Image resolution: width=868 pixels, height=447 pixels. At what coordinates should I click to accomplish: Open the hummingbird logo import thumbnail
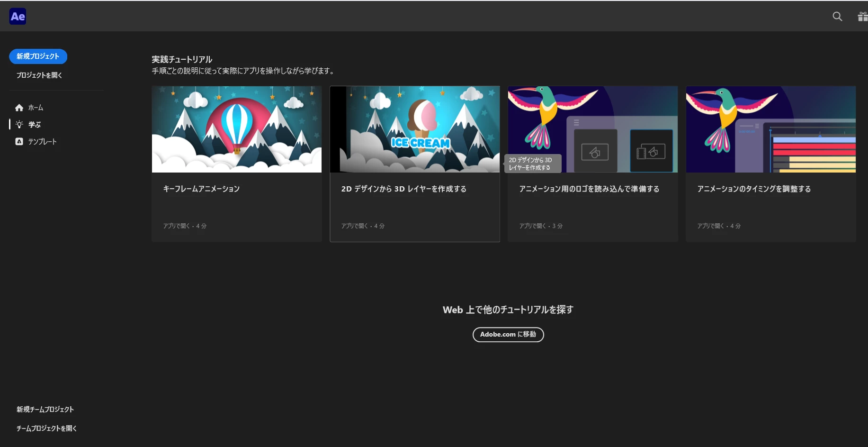[593, 129]
